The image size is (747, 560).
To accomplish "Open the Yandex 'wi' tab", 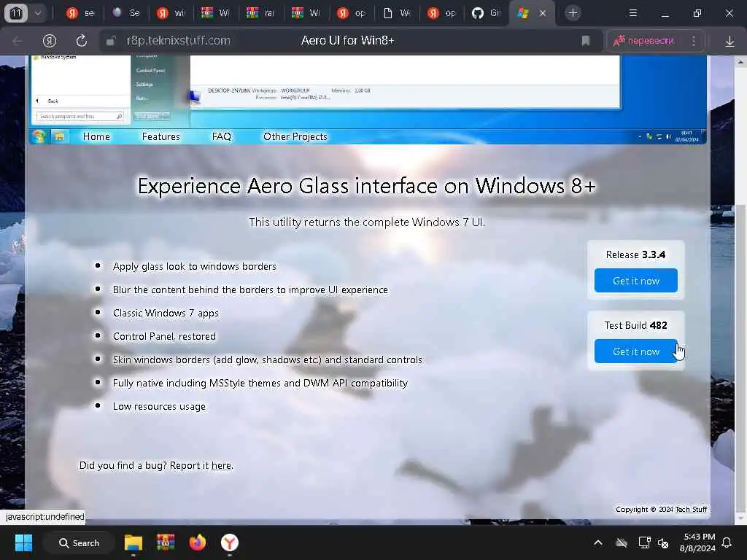I will click(171, 13).
